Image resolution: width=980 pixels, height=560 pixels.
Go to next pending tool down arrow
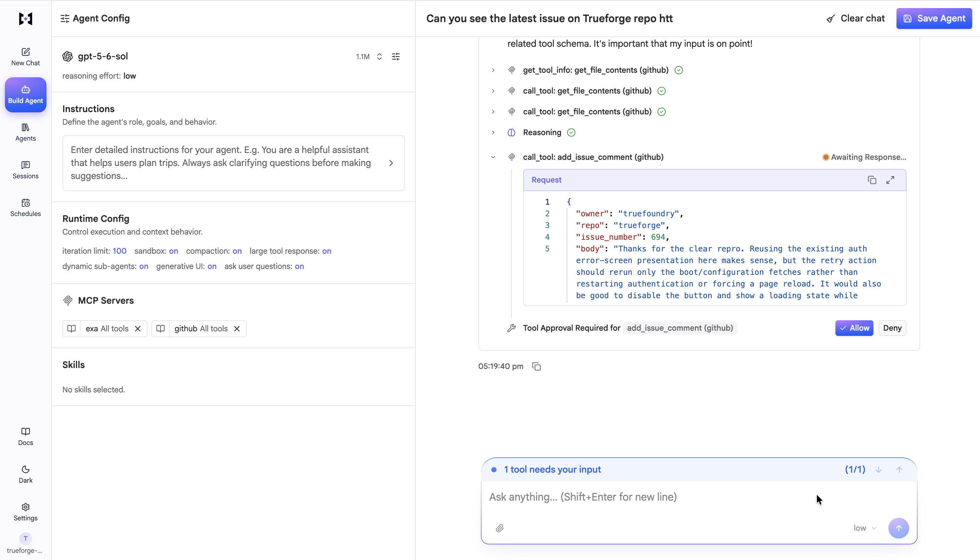[879, 470]
